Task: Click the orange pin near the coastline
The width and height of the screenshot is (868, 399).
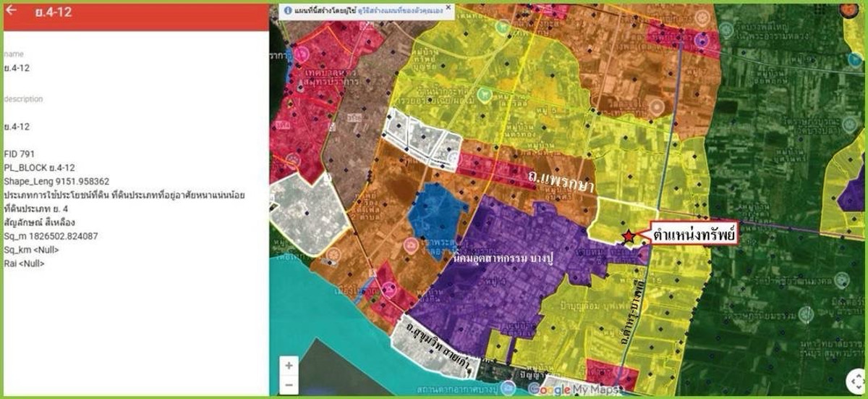Action: [333, 255]
